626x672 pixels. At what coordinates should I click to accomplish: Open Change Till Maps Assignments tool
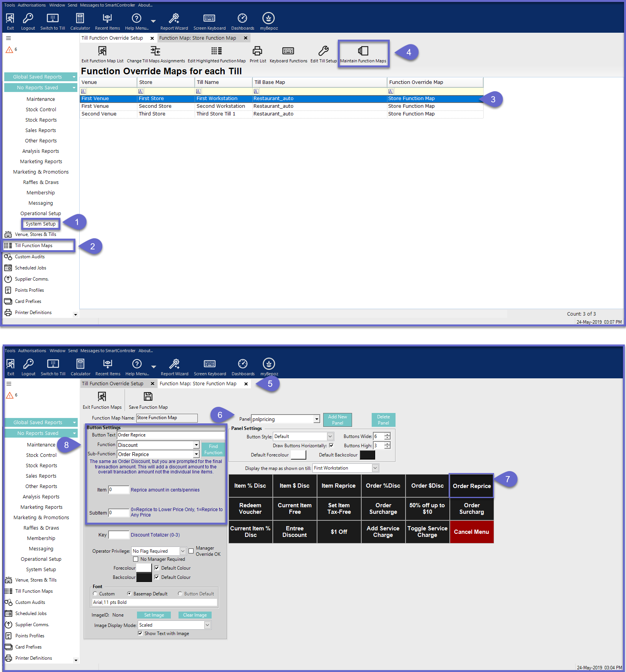[x=155, y=51]
